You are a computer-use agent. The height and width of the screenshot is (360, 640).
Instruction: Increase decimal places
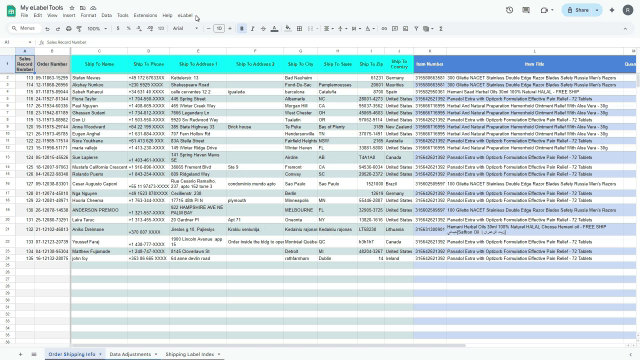[150, 29]
